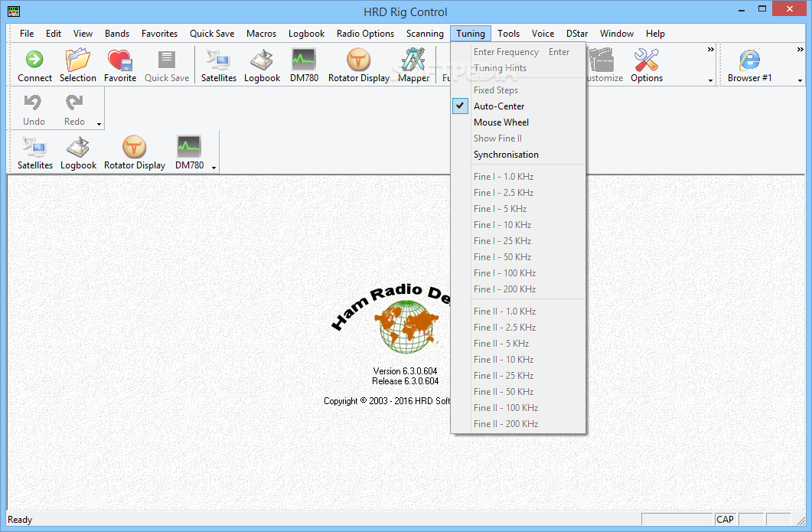The height and width of the screenshot is (532, 812).
Task: Open the Tools menu
Action: (x=508, y=34)
